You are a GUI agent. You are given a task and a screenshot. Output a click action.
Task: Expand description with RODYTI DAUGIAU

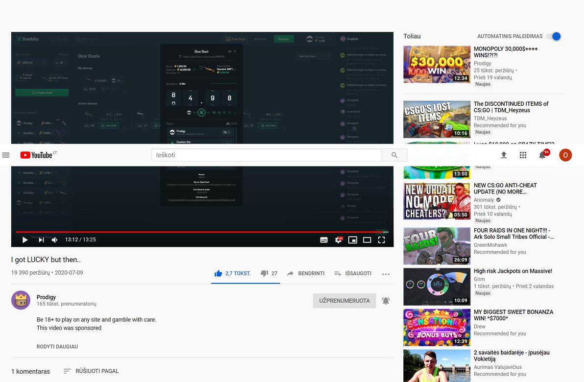coord(57,347)
